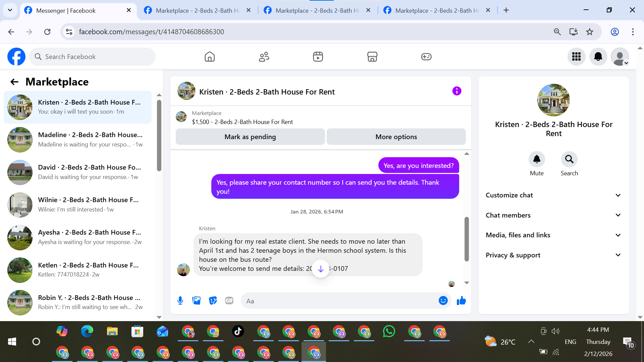Open the $1,500 listing link
The image size is (644, 362).
pyautogui.click(x=243, y=122)
